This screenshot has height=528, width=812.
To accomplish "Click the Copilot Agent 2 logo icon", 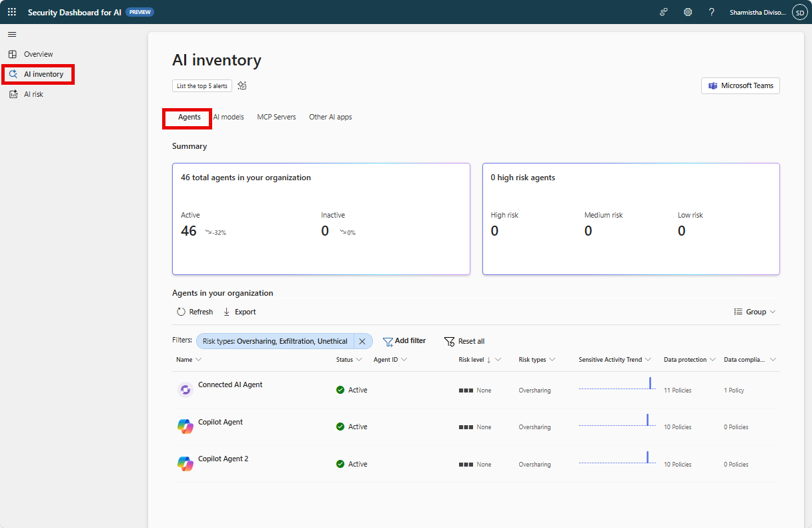I will [x=185, y=464].
